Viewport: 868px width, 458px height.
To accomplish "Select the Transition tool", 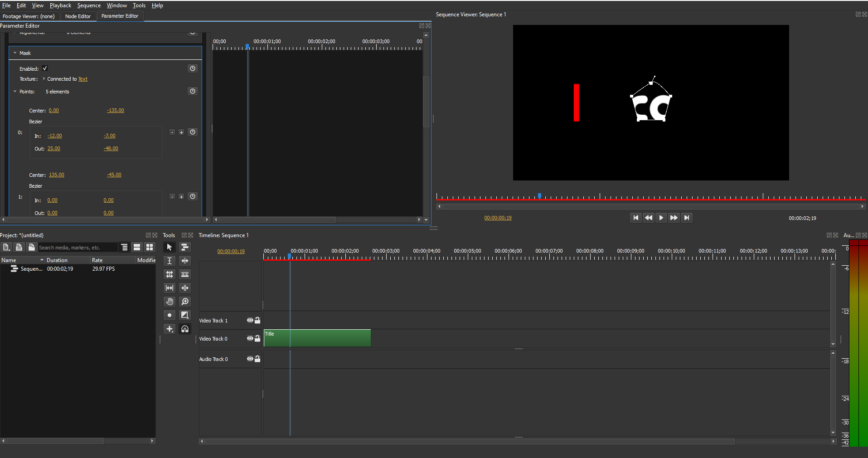I will [184, 315].
